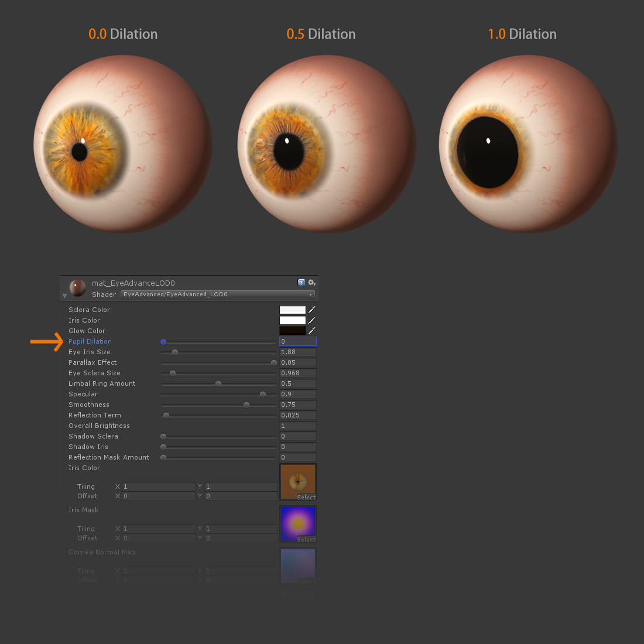Open the Glow Color color swatch

[x=294, y=330]
